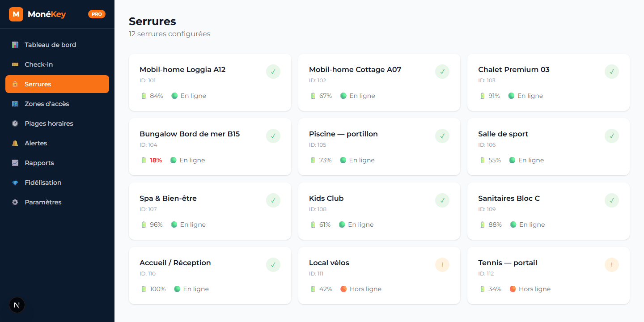Open the Bungalow Bord de mer B15 card

[210, 147]
